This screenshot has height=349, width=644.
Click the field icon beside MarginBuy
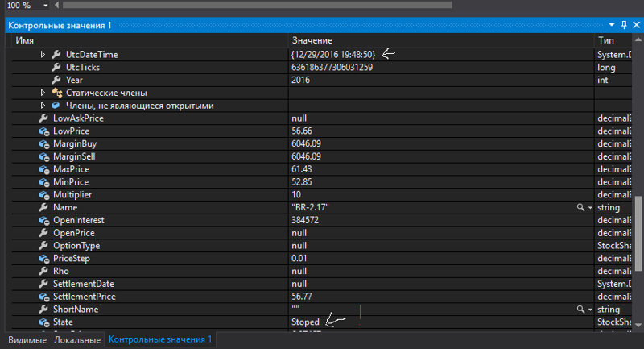(43, 143)
